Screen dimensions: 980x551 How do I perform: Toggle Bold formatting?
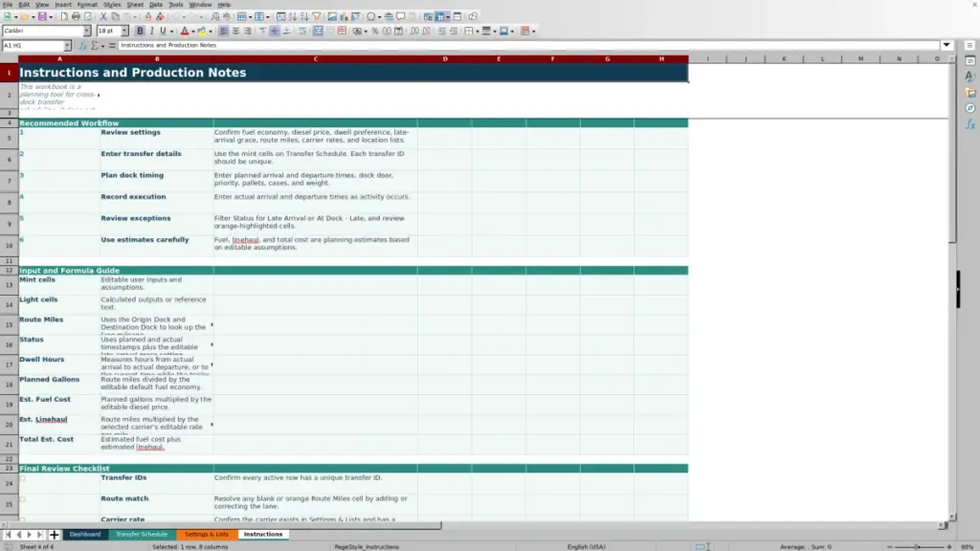pyautogui.click(x=140, y=31)
